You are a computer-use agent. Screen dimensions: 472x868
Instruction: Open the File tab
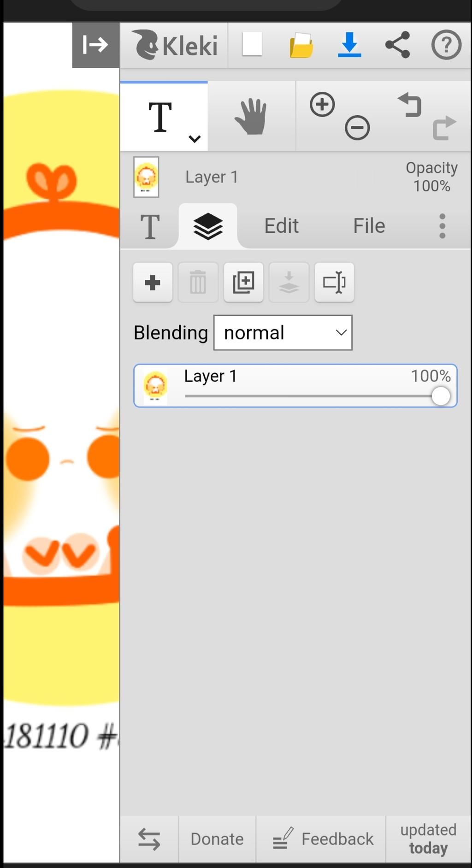point(369,226)
